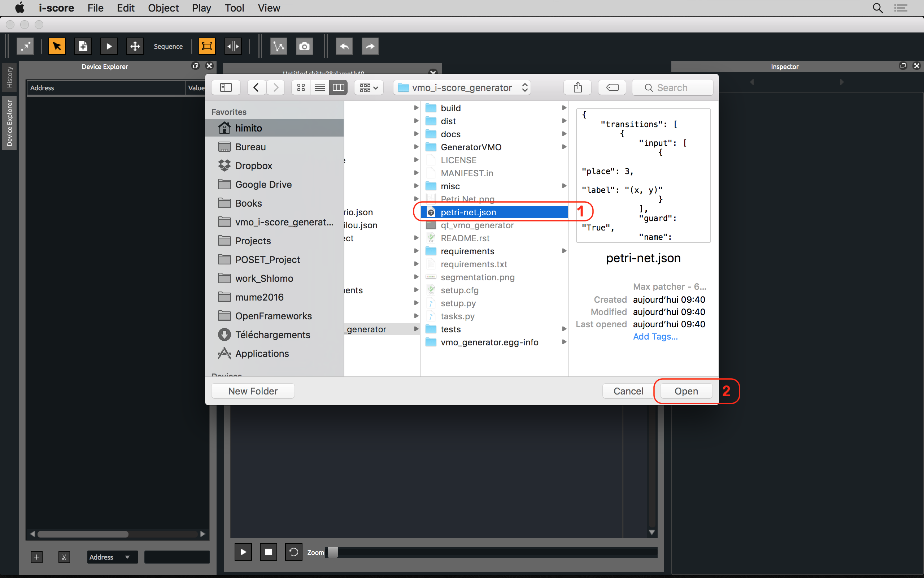Click the bottom transport Stop button
The image size is (924, 578).
click(x=269, y=552)
